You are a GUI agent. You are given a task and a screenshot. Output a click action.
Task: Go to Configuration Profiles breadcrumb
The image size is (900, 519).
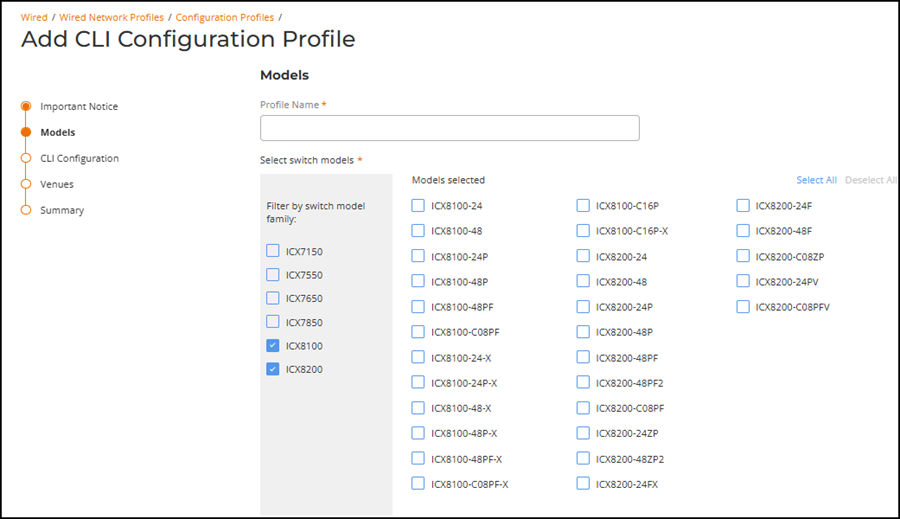click(x=225, y=17)
